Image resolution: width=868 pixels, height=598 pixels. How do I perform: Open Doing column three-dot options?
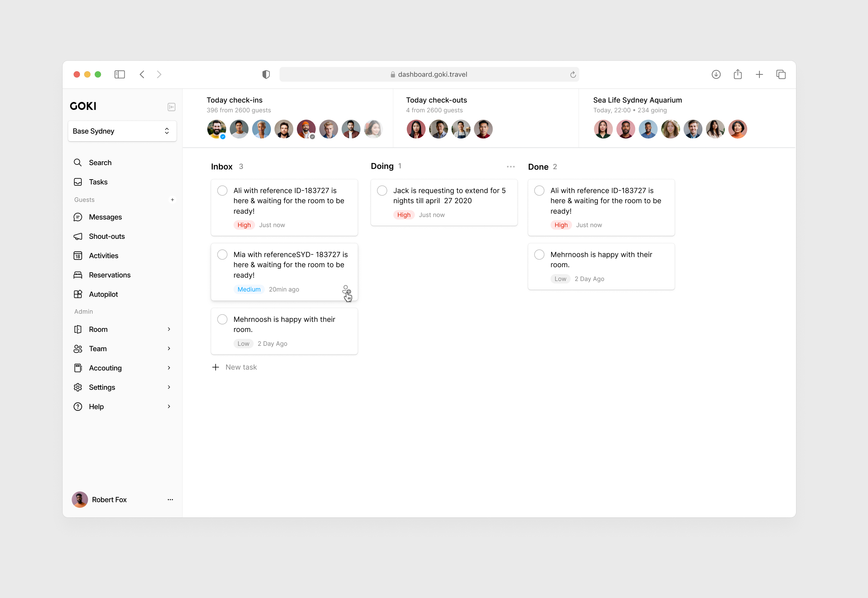[x=510, y=167]
